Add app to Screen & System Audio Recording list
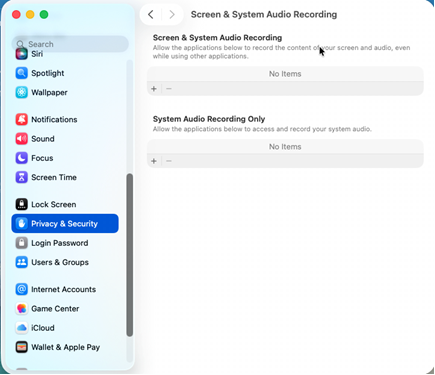Image resolution: width=435 pixels, height=375 pixels. click(154, 89)
